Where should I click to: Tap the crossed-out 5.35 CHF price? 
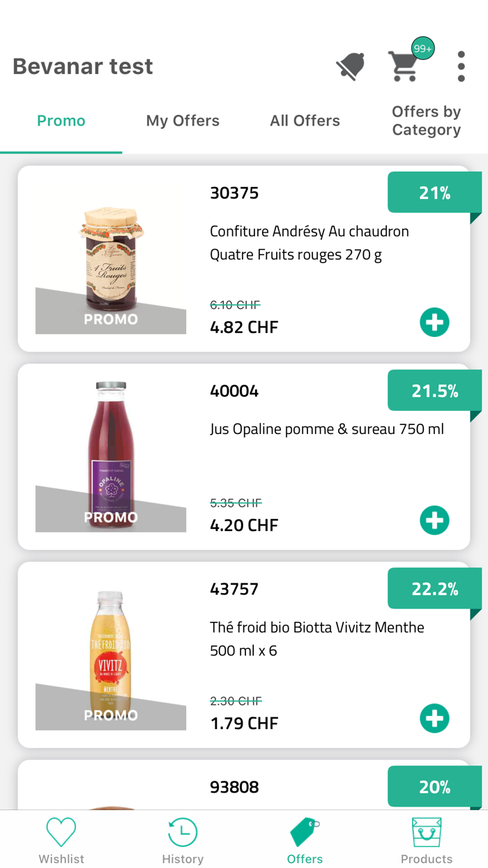coord(236,502)
